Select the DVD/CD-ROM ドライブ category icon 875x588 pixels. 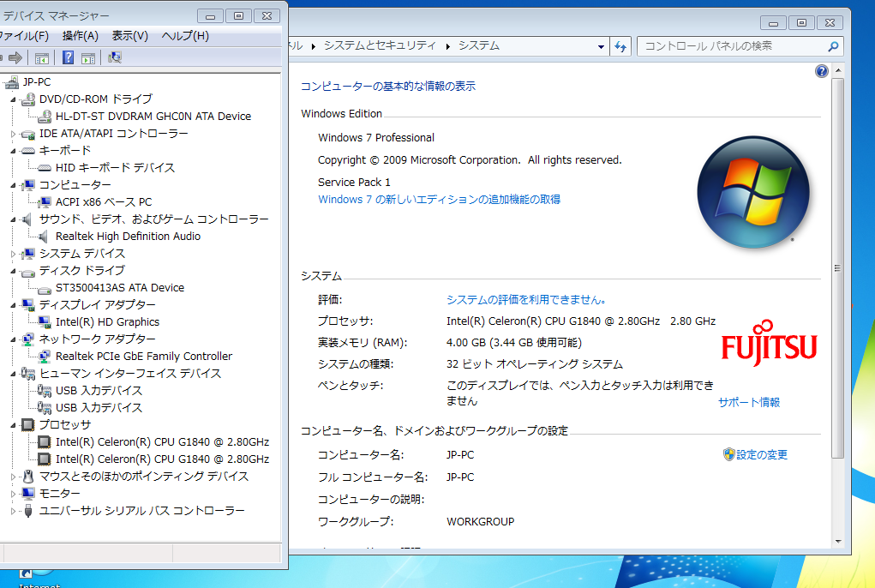pos(28,100)
